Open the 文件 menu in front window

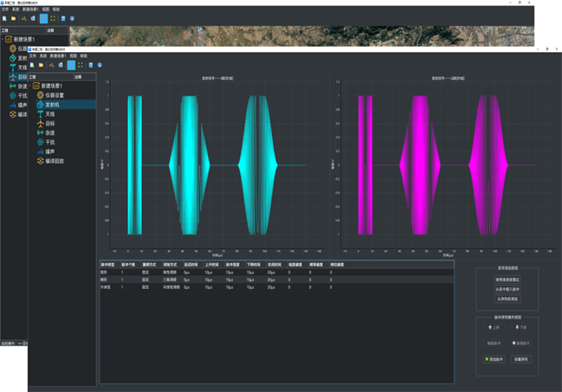[x=33, y=56]
